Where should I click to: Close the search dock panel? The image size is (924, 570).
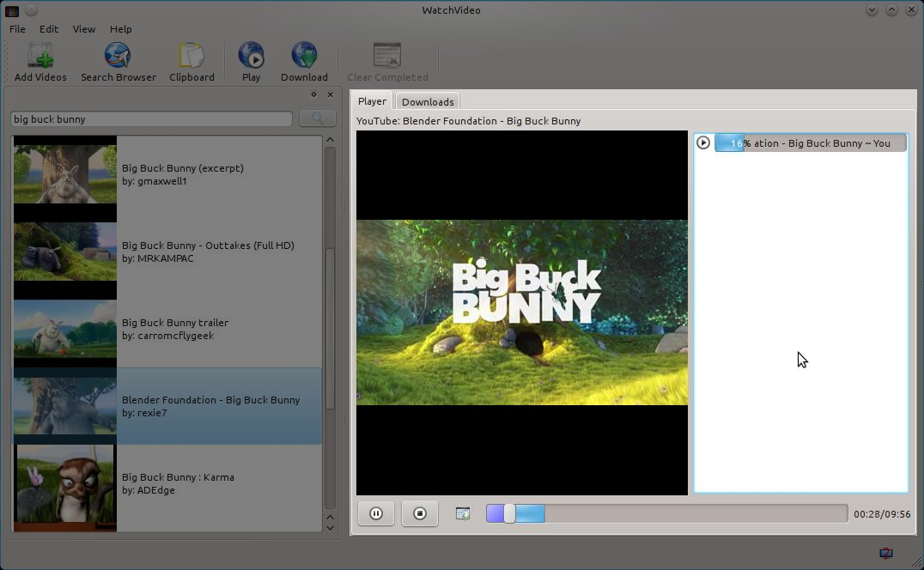[330, 95]
